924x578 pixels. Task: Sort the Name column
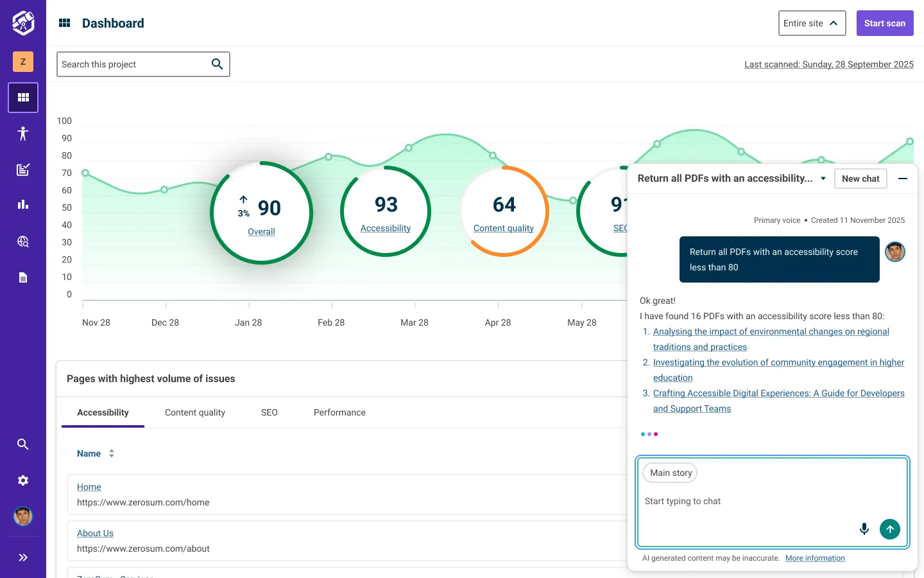(x=112, y=453)
